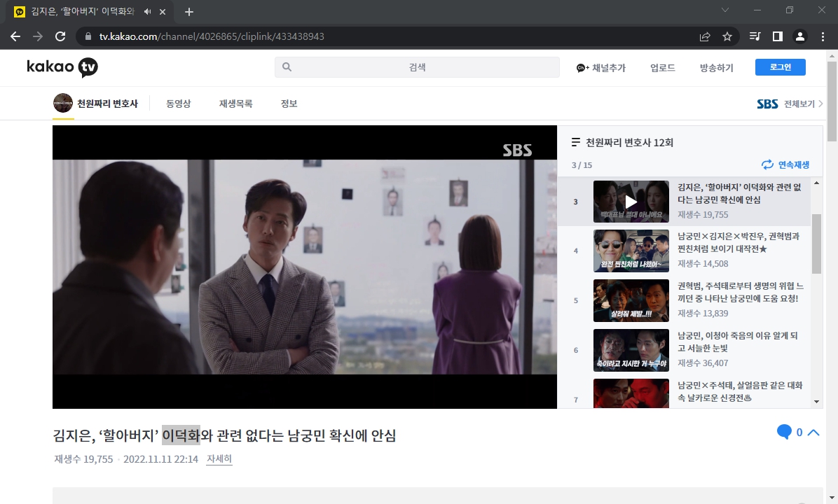The height and width of the screenshot is (504, 838).
Task: Open the Chrome three-dot menu
Action: 823,36
